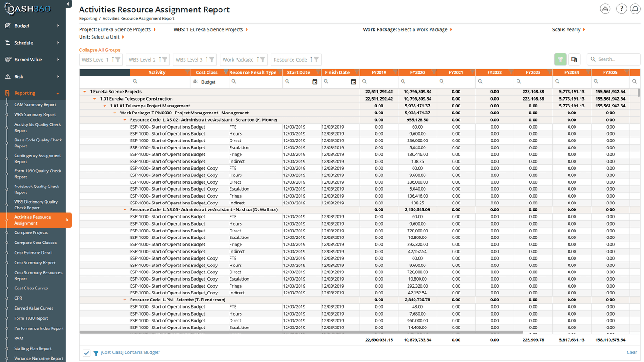
Task: Open Compare Projects report
Action: click(31, 232)
